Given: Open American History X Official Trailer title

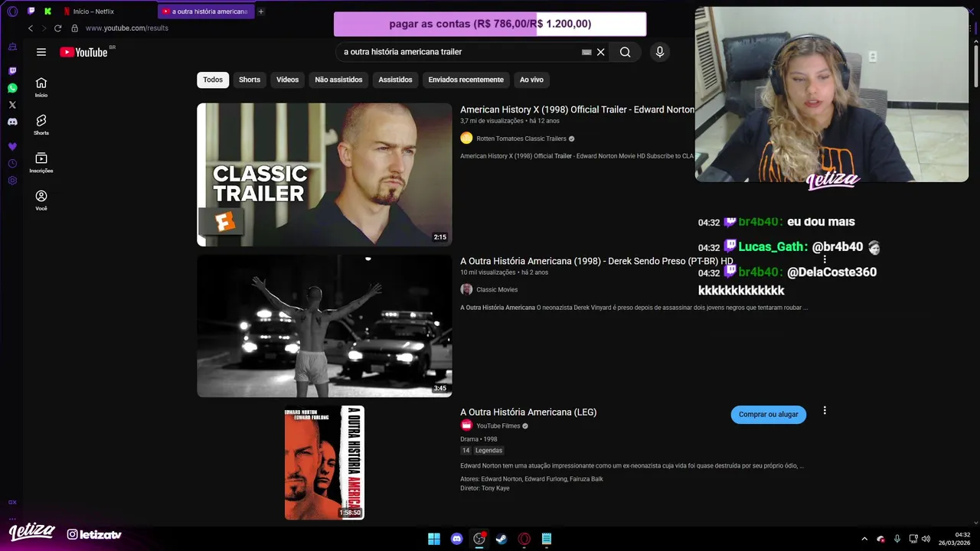Looking at the screenshot, I should (x=577, y=109).
